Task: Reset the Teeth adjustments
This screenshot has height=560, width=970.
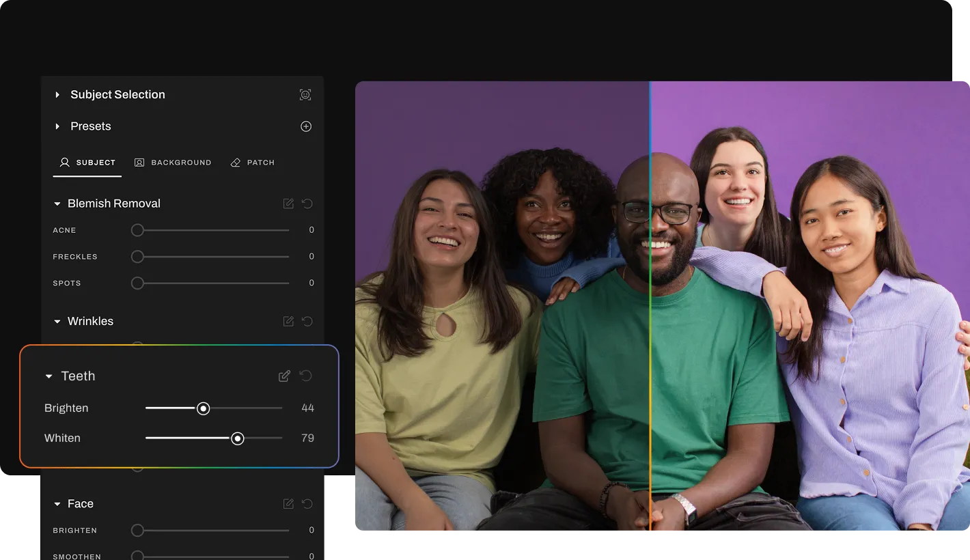Action: coord(306,376)
